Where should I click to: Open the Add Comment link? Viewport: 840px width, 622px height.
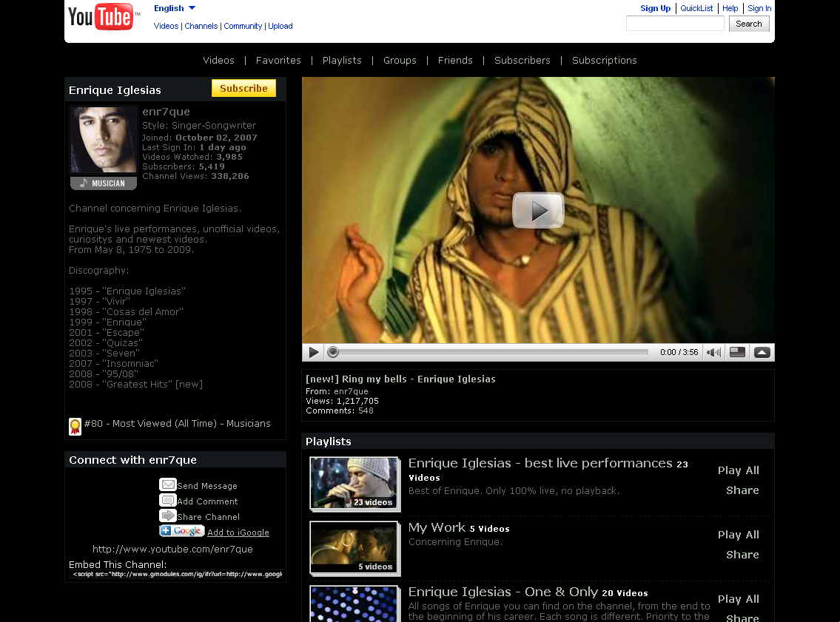pyautogui.click(x=207, y=501)
